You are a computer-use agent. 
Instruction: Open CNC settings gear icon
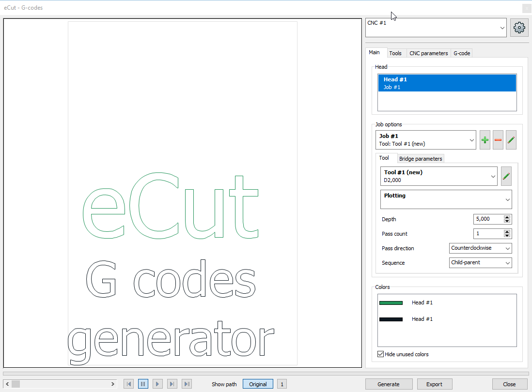[519, 28]
